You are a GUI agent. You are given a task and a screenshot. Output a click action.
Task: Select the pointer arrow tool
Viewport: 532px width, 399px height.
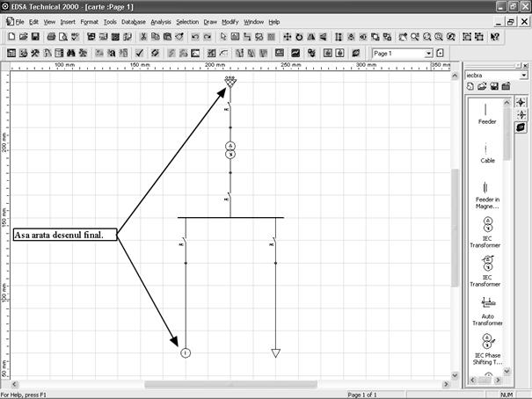pos(223,37)
